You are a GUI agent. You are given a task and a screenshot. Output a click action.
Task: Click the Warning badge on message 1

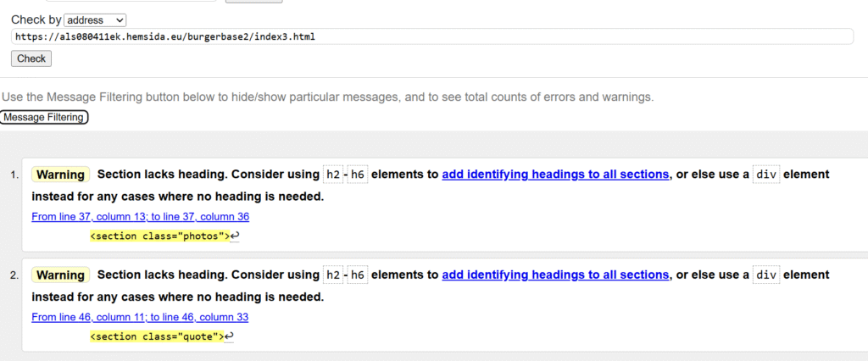61,175
